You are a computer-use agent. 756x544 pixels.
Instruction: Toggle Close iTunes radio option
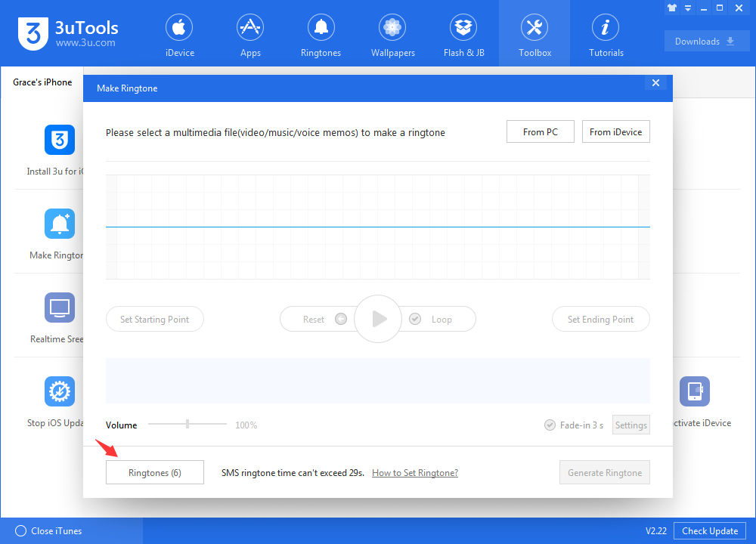pyautogui.click(x=20, y=530)
